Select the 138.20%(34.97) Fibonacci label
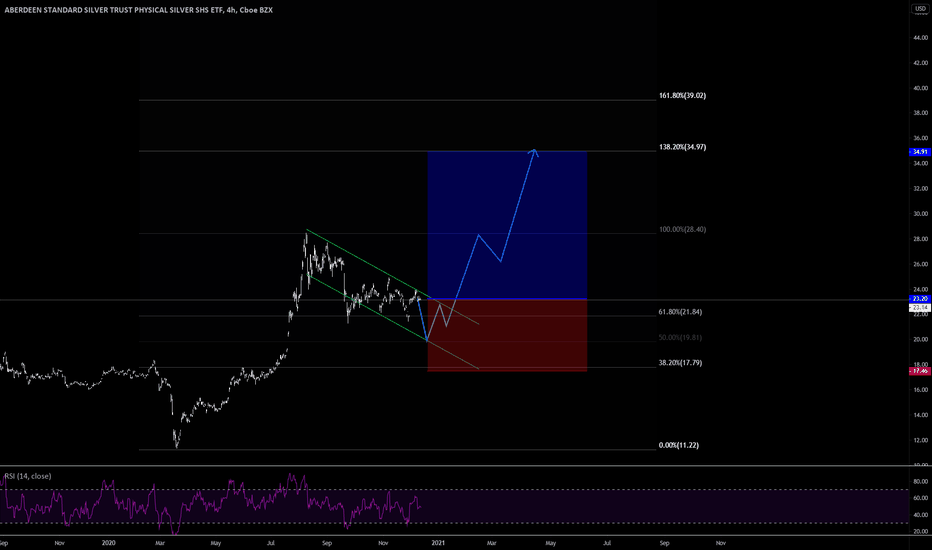 (682, 147)
